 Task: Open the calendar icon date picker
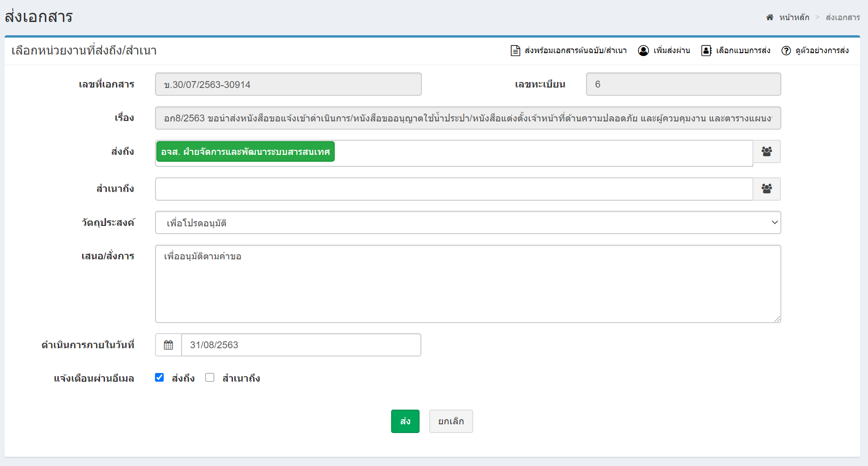click(x=168, y=345)
